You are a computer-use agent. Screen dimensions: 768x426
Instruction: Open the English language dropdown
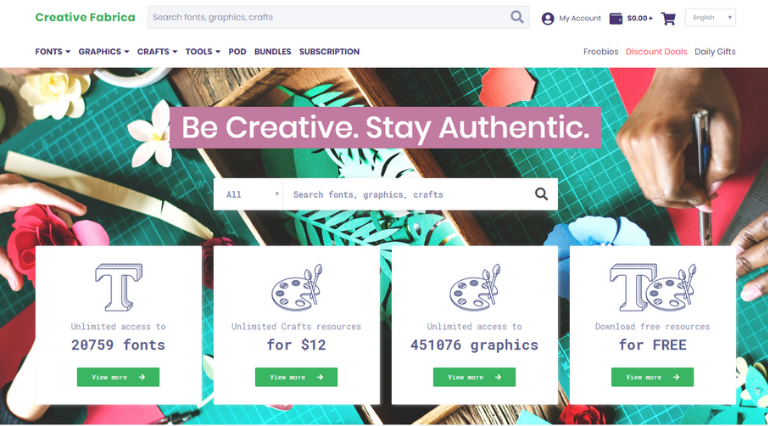click(x=710, y=18)
